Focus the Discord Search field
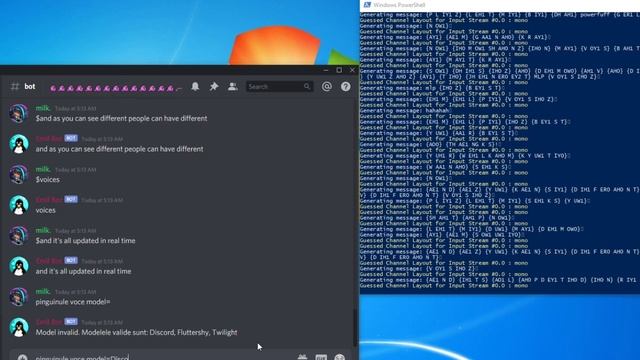Image resolution: width=640 pixels, height=360 pixels. pyautogui.click(x=280, y=87)
